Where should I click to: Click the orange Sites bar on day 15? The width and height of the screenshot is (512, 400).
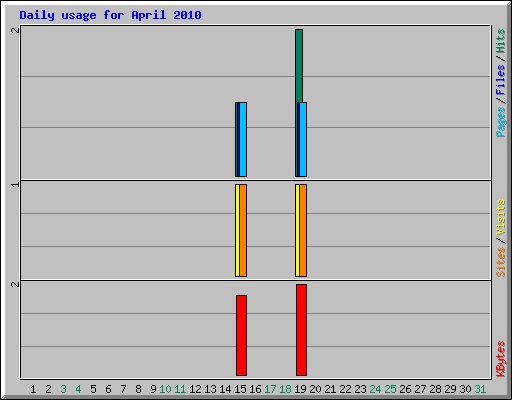click(243, 230)
